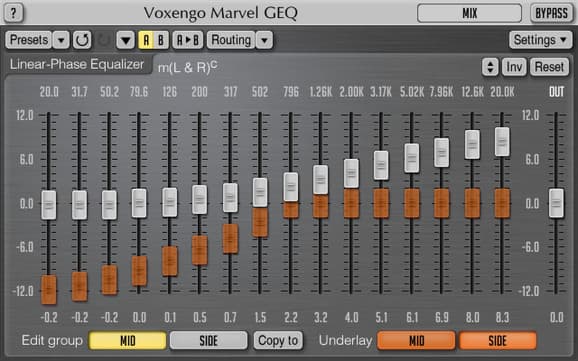Click the 317 Hz band gain value 0.7

click(x=230, y=317)
